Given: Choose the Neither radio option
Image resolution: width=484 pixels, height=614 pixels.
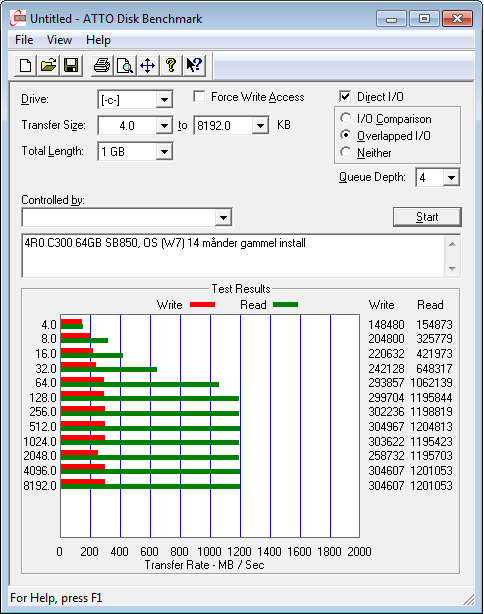Looking at the screenshot, I should click(x=345, y=152).
